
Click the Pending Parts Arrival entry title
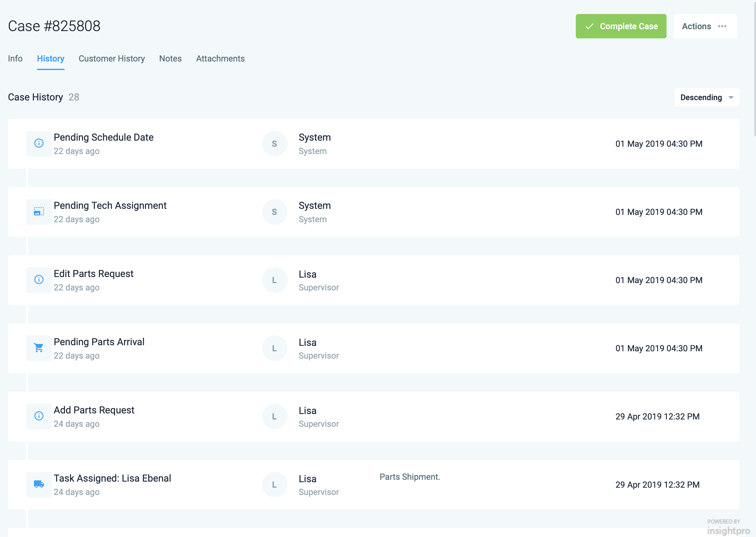pyautogui.click(x=99, y=342)
